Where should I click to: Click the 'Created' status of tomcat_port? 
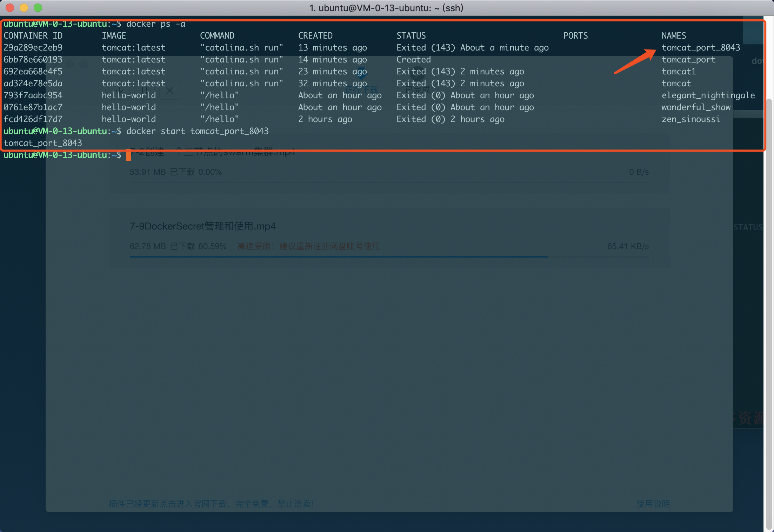coord(414,60)
